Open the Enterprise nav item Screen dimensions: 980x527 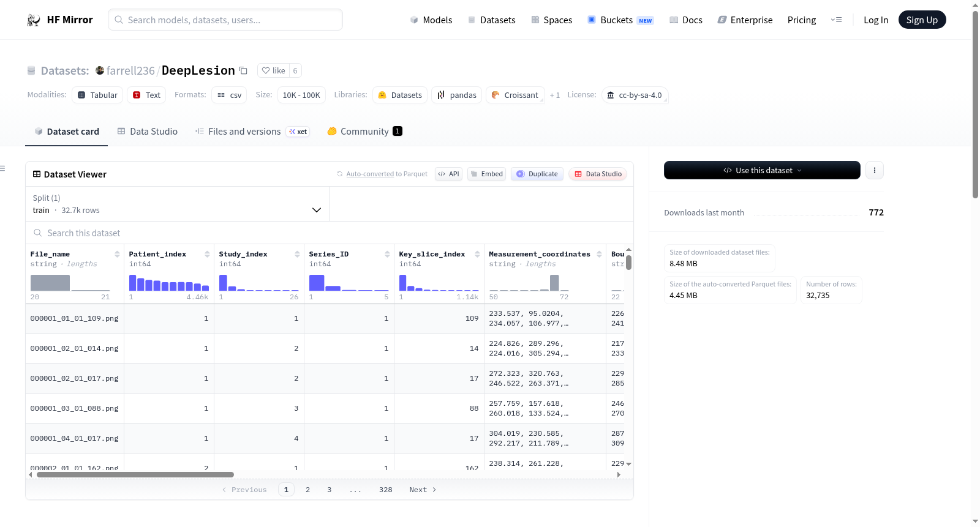click(x=745, y=20)
